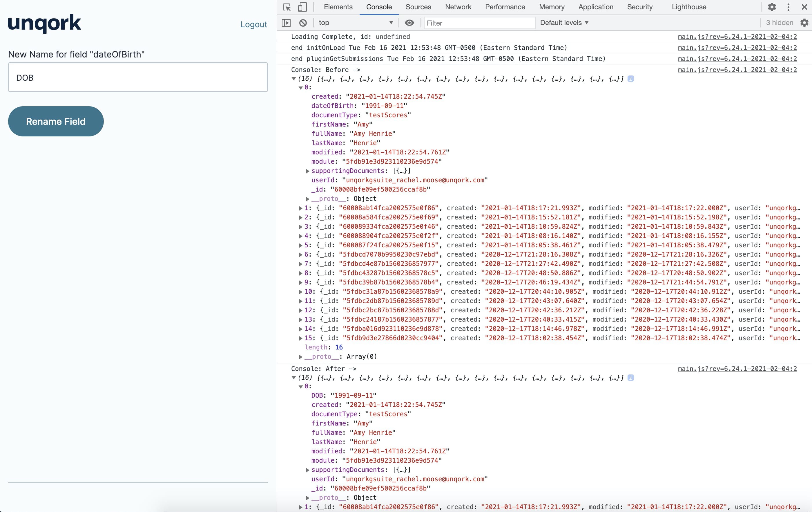Screen dimensions: 812x512
Task: Expand item 12 in the Before array
Action: click(300, 311)
